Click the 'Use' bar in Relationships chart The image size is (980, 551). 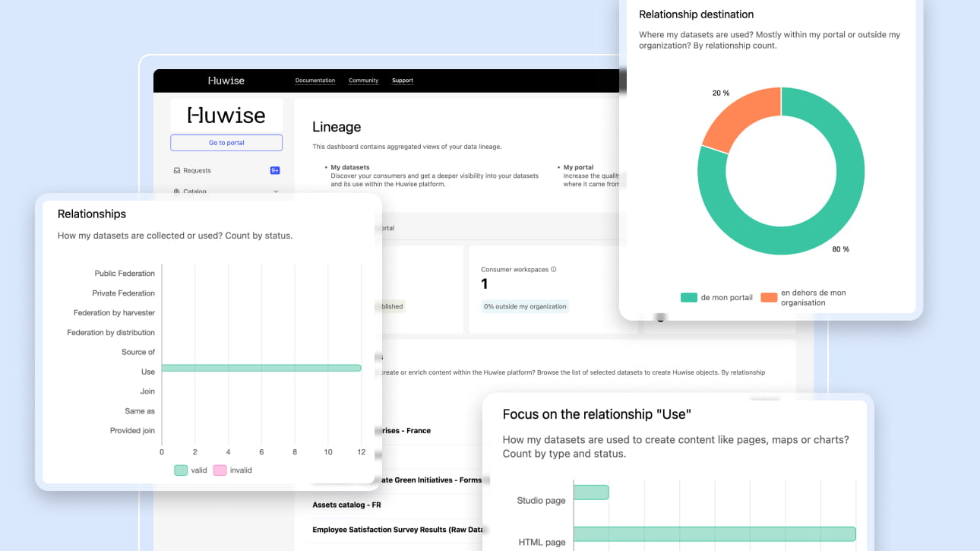[261, 369]
